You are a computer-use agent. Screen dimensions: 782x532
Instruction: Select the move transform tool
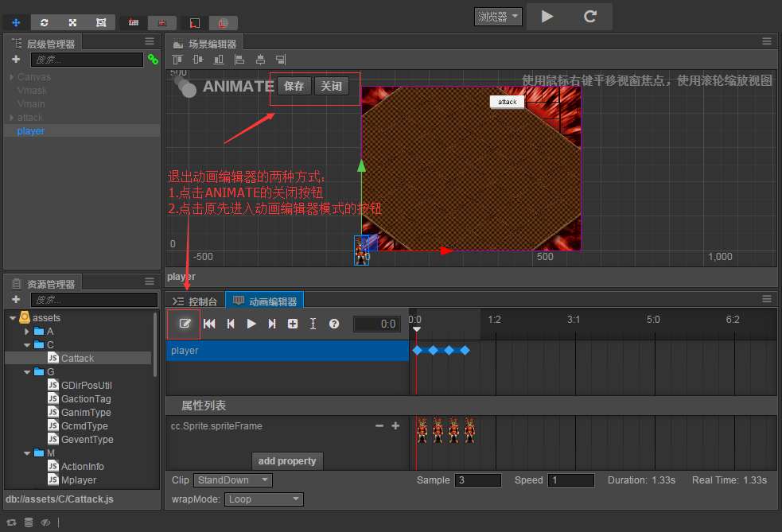click(16, 22)
